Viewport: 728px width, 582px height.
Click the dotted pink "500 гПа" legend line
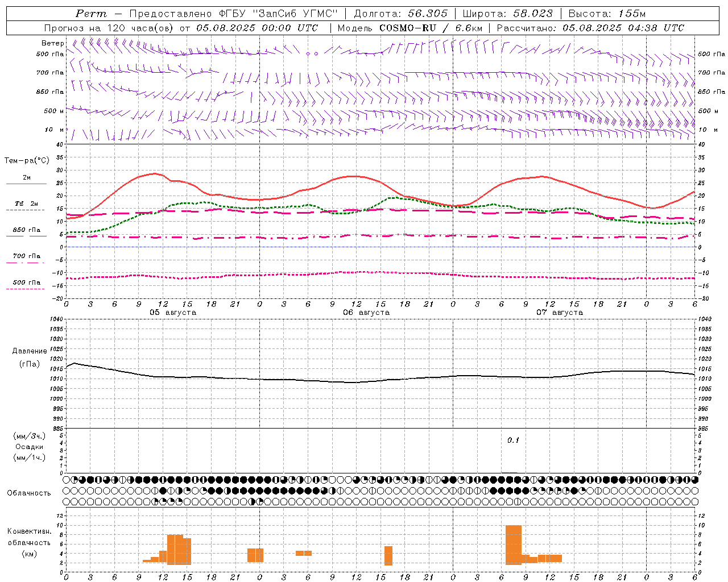(25, 289)
